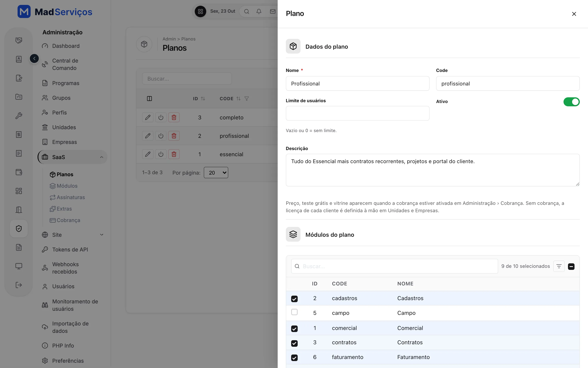Collapse the sidebar with the round arrow
The image size is (588, 368).
point(34,58)
